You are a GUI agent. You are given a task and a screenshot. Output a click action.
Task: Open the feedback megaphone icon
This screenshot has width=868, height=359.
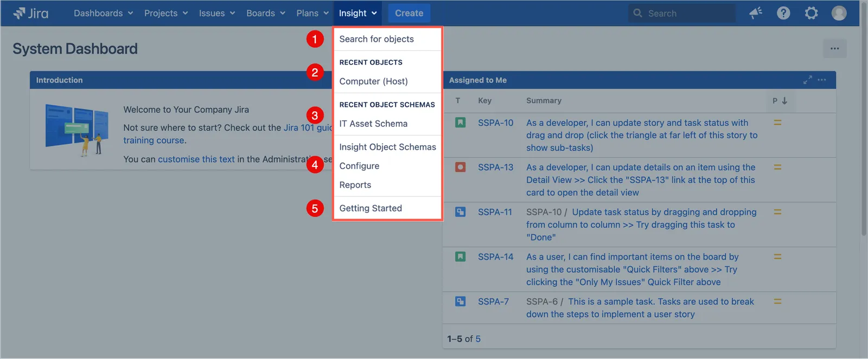click(x=756, y=13)
